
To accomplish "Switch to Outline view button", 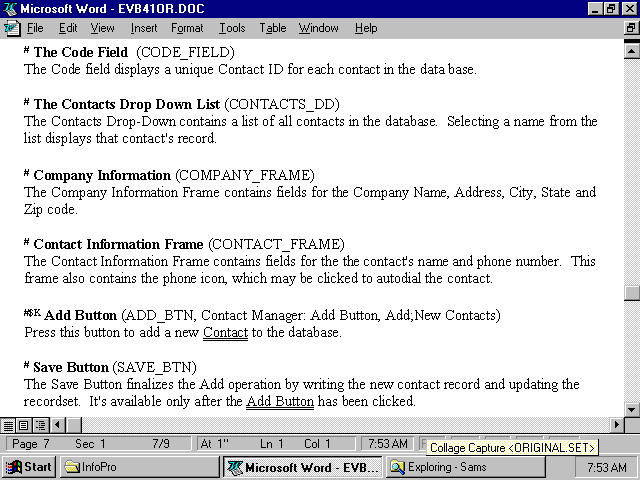I will (38, 426).
